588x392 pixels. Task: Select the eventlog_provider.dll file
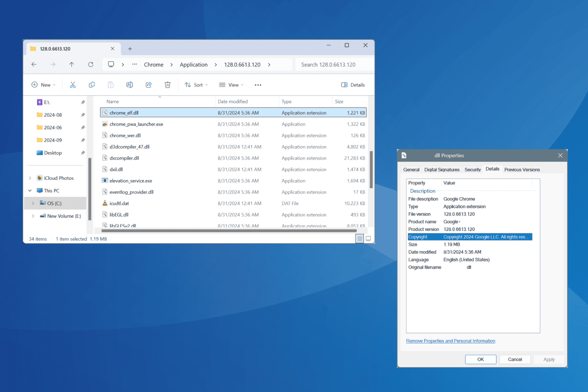pyautogui.click(x=233, y=192)
